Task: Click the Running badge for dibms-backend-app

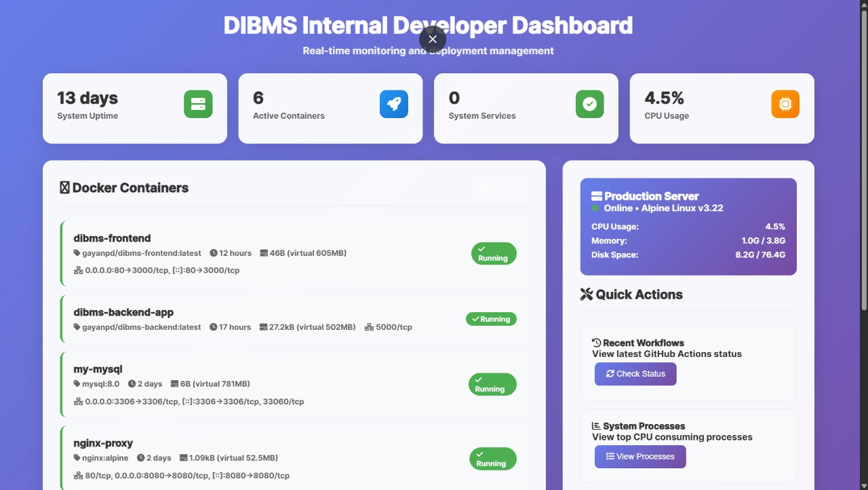Action: [491, 319]
